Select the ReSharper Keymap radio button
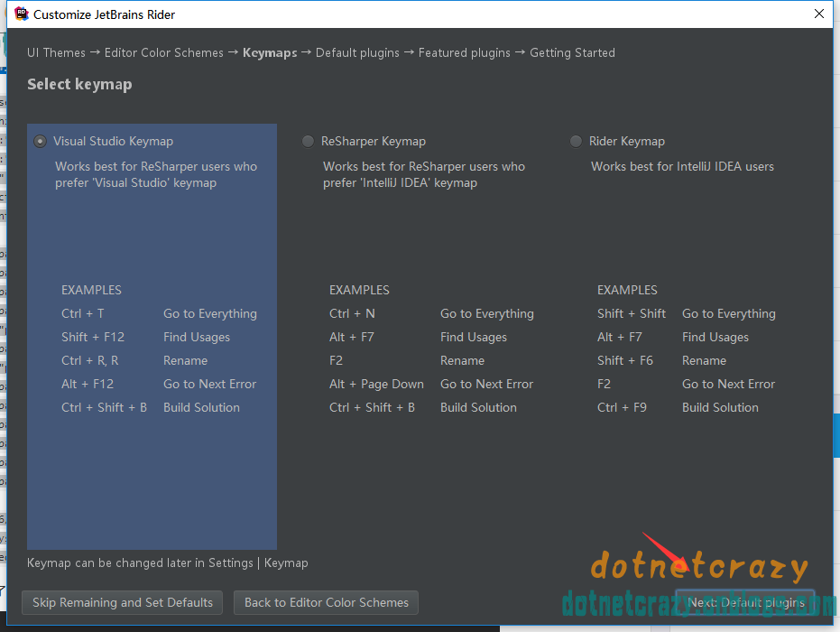The height and width of the screenshot is (632, 840). [308, 142]
